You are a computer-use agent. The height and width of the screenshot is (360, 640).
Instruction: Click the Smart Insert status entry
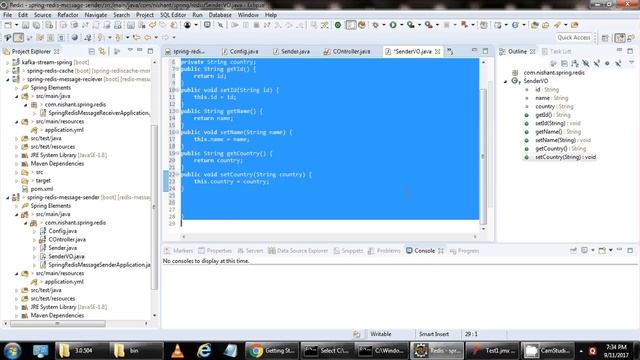433,334
